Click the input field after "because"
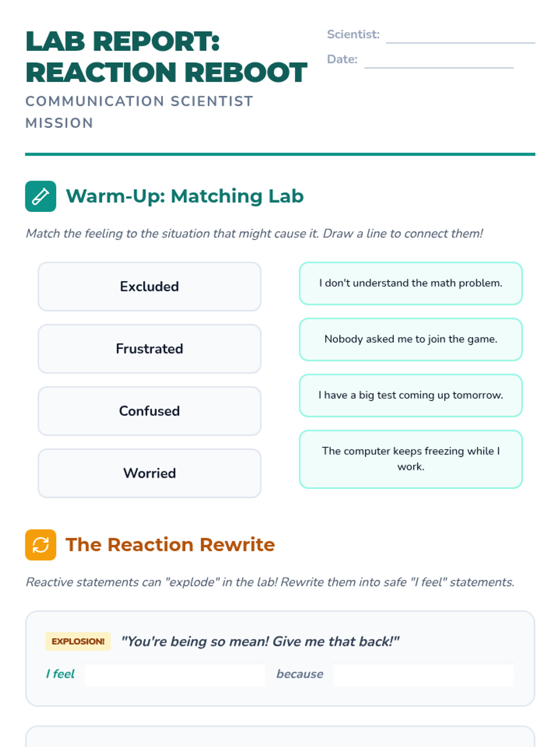The height and width of the screenshot is (747, 560). (x=423, y=674)
